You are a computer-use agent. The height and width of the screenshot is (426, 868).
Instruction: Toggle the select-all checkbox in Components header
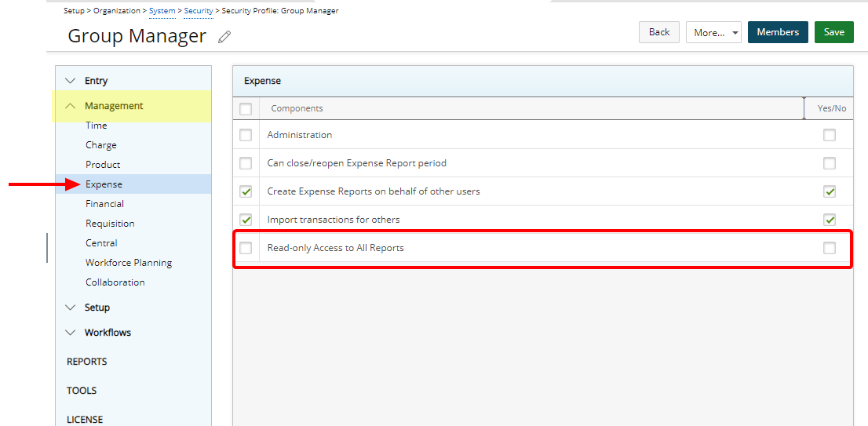[246, 109]
